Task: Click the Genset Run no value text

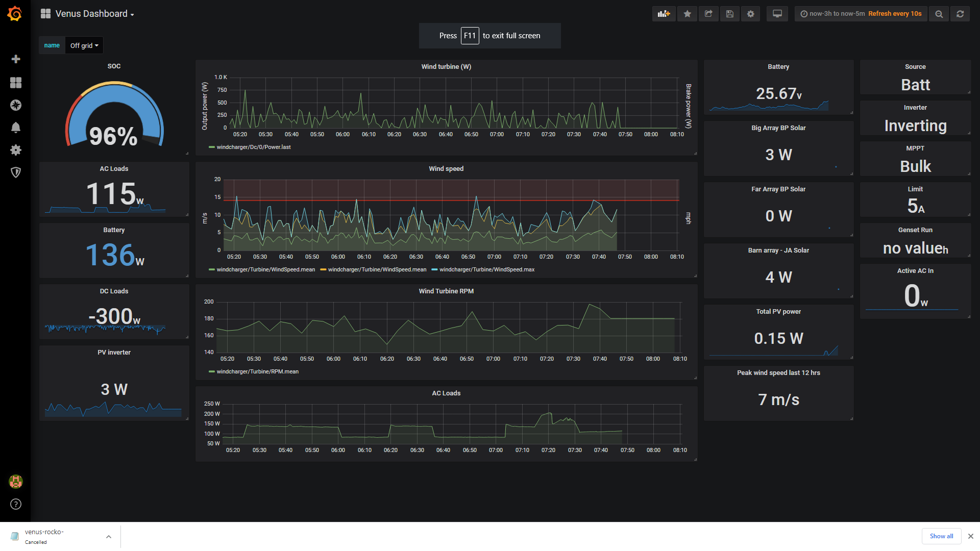Action: pyautogui.click(x=916, y=248)
